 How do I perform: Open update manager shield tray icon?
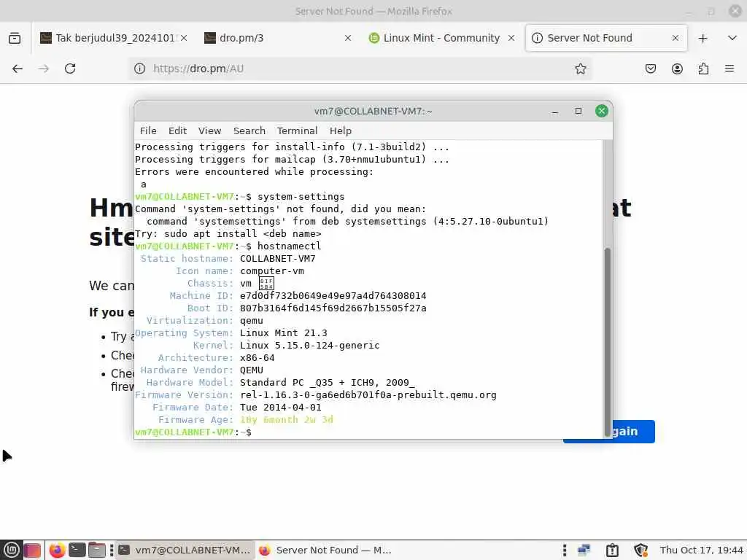[640, 550]
